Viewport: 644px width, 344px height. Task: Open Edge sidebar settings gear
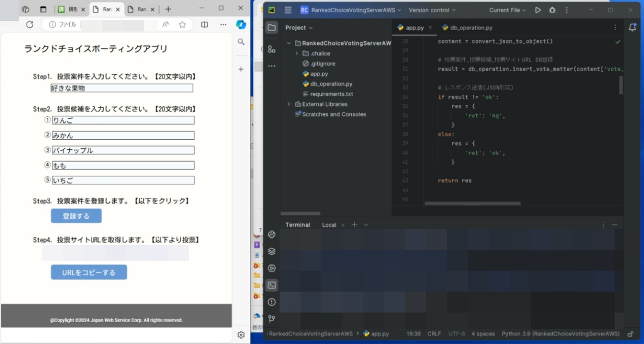pos(241,335)
